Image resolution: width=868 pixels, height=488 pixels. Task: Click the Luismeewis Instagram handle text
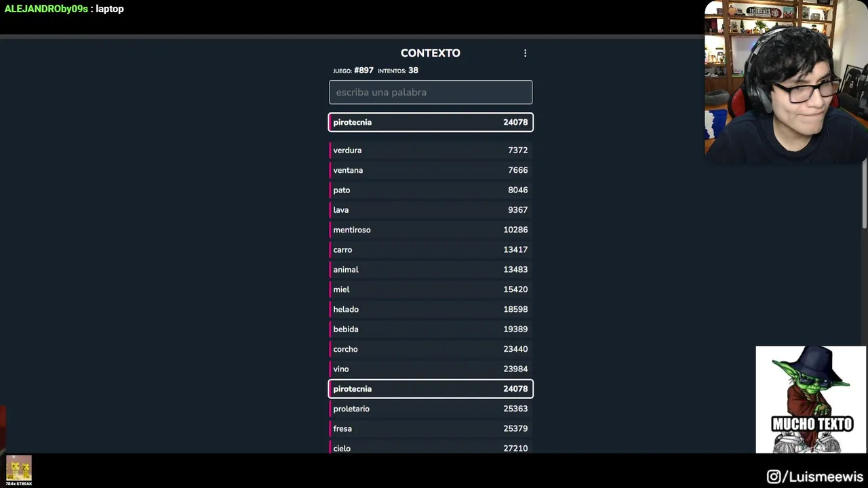click(x=823, y=477)
